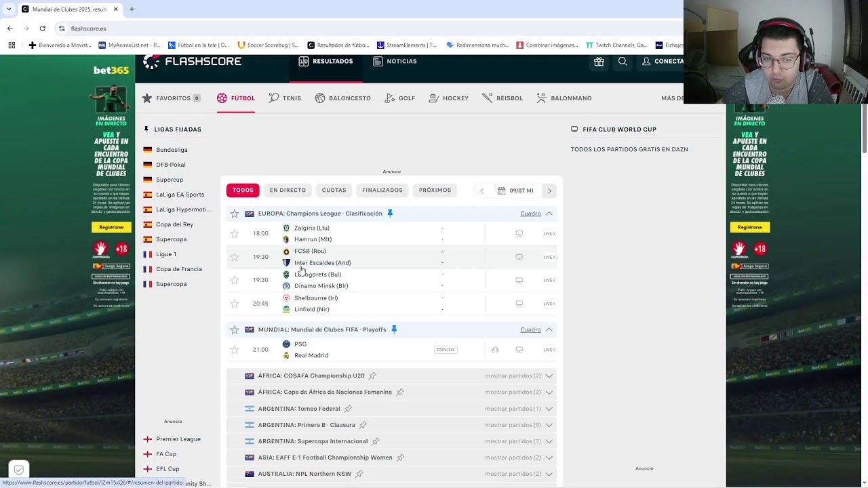The width and height of the screenshot is (868, 488).
Task: Open Favoritos sports tab
Action: pos(172,98)
